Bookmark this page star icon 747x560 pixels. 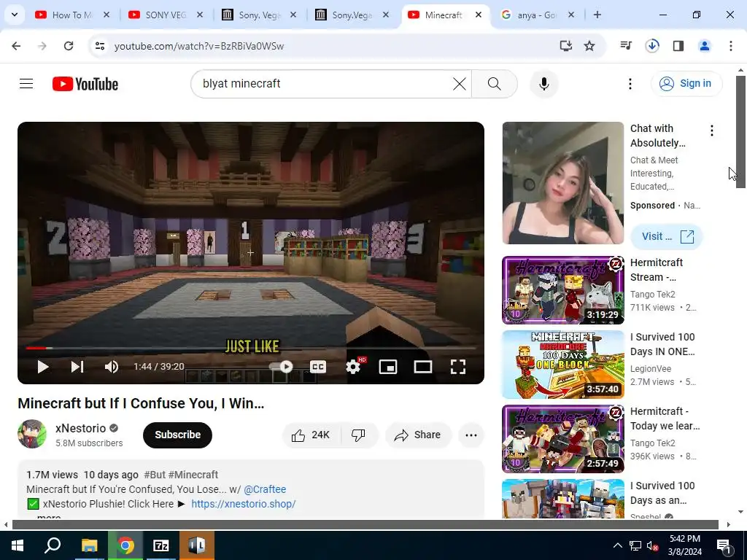click(589, 46)
